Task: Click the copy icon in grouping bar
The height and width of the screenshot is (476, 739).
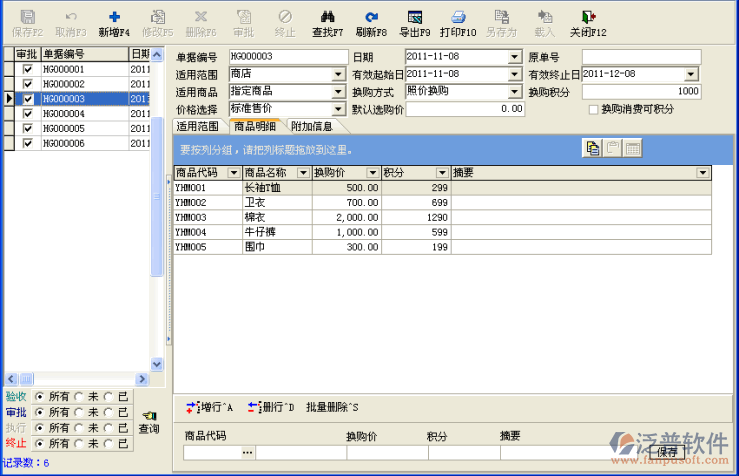Action: [x=593, y=148]
